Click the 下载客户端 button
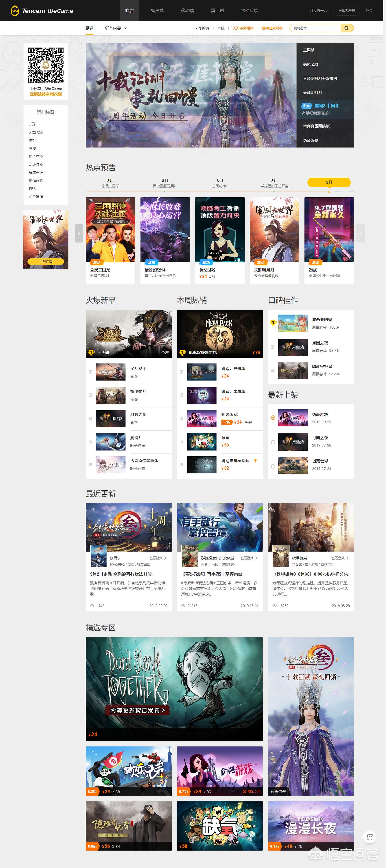 point(346,11)
